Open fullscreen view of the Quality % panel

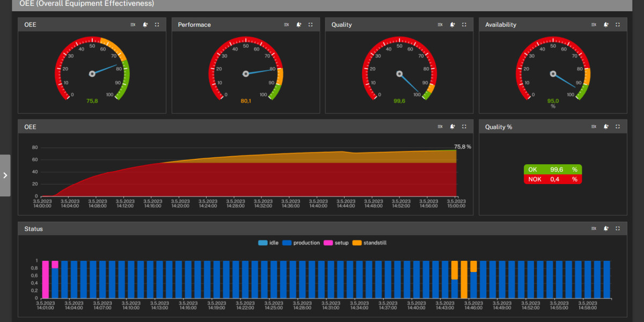(617, 127)
